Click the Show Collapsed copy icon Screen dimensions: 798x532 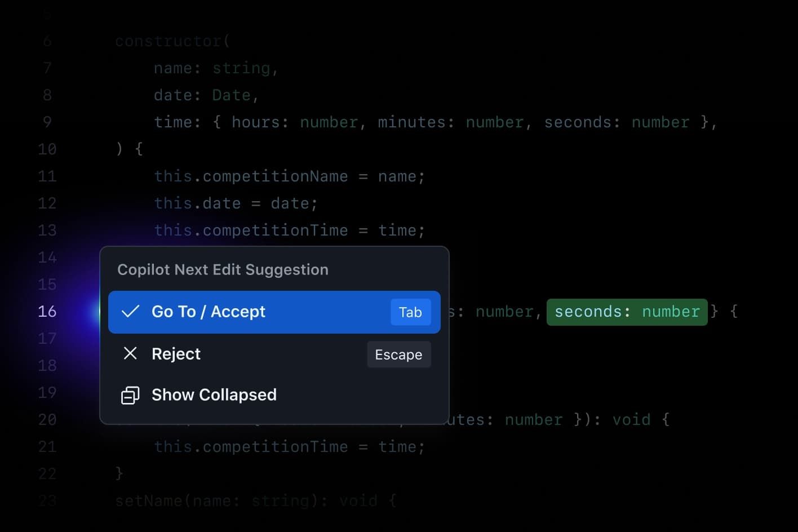tap(130, 395)
